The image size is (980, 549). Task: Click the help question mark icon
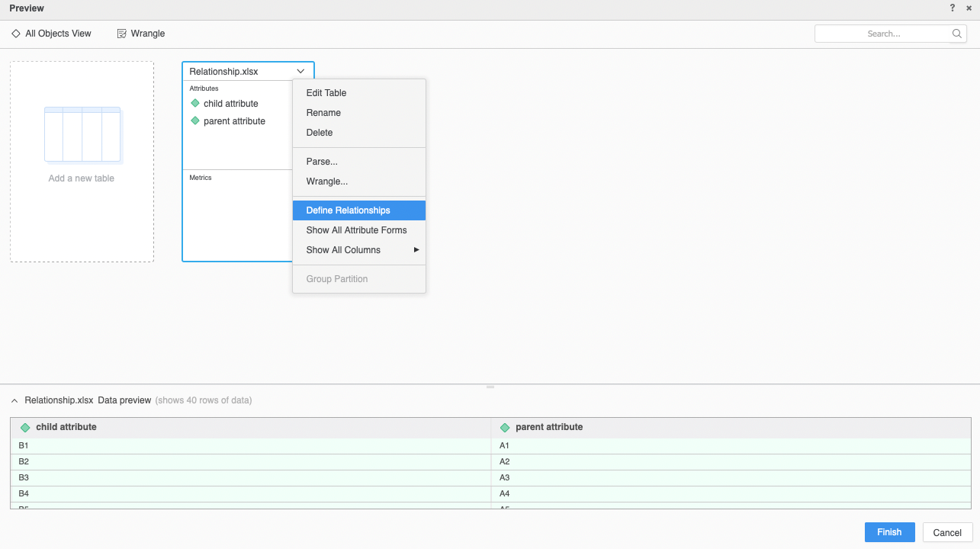pyautogui.click(x=953, y=8)
